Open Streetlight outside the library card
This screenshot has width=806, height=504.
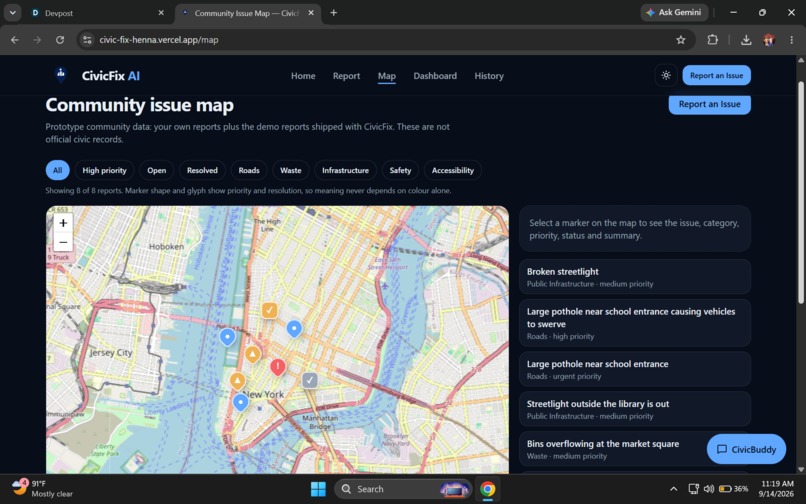click(635, 409)
